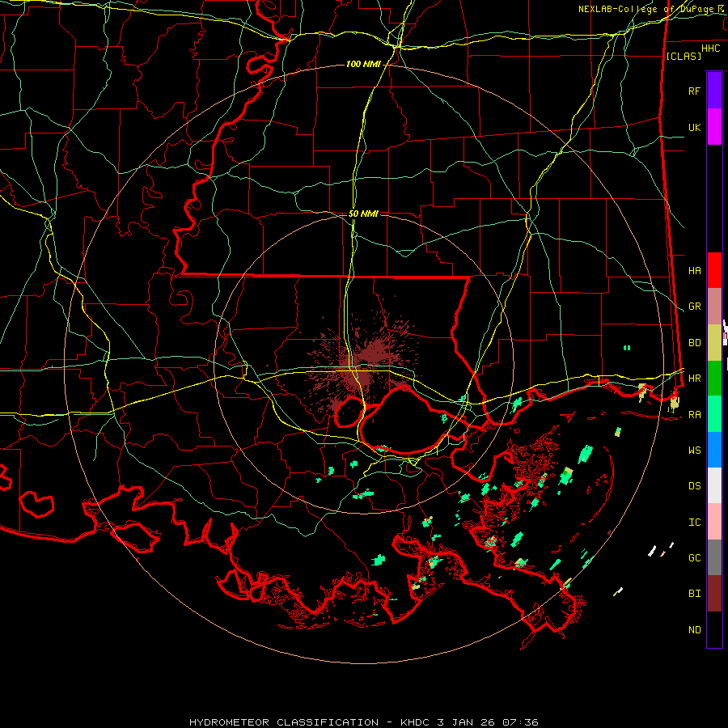
Task: Click the UK legend label
Action: click(694, 127)
